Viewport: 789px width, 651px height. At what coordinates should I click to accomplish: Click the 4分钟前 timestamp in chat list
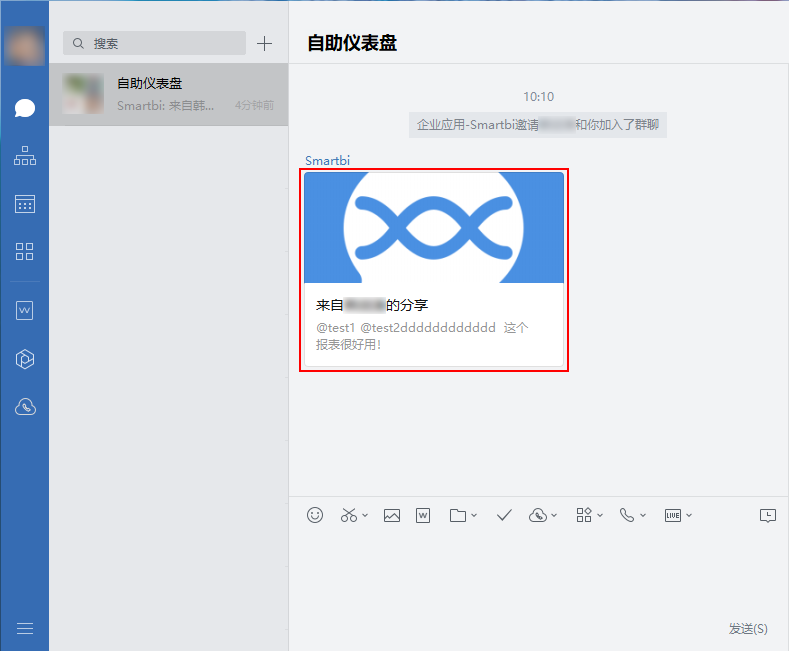click(255, 105)
